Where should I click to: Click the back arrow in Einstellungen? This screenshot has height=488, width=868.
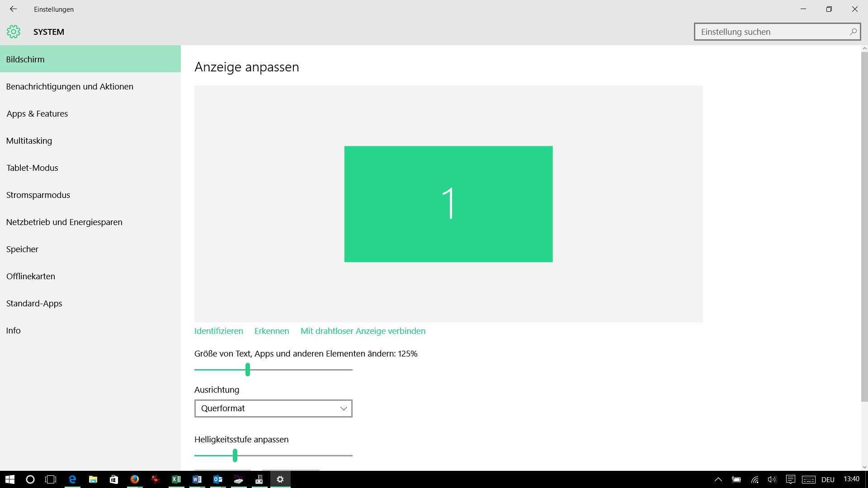coord(13,9)
